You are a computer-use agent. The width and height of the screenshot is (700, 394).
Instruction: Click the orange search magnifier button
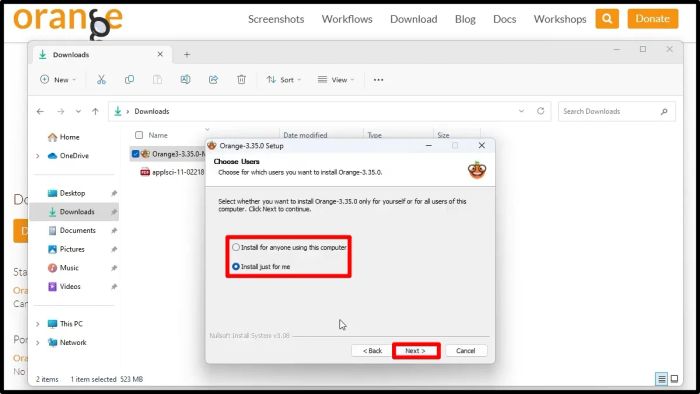pos(607,19)
